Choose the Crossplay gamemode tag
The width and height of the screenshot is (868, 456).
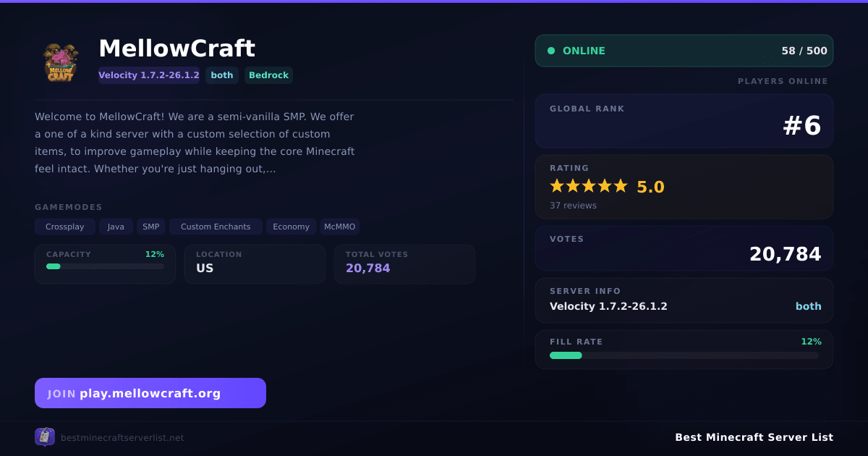click(x=65, y=227)
